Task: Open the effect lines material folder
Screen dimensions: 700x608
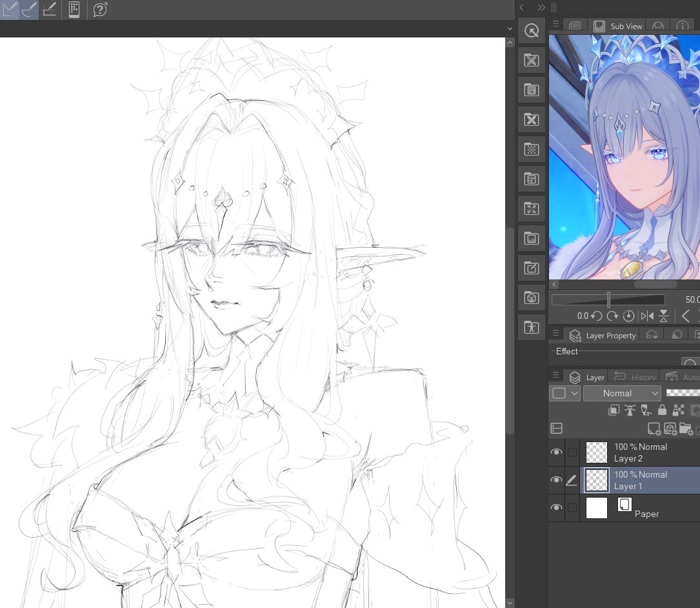Action: 531,208
